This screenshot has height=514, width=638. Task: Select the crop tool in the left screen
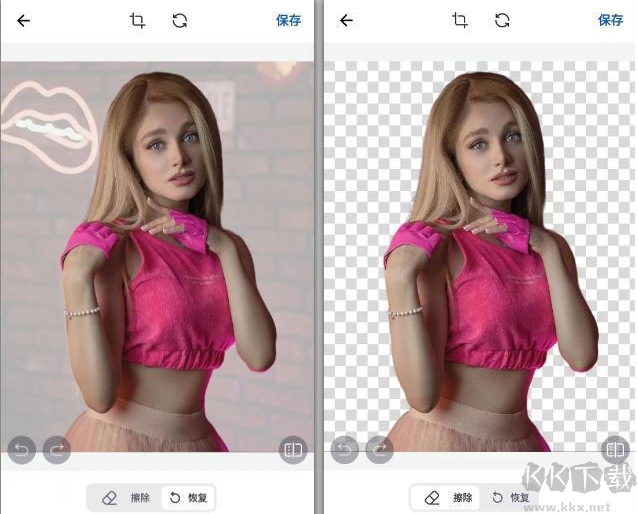coord(137,20)
